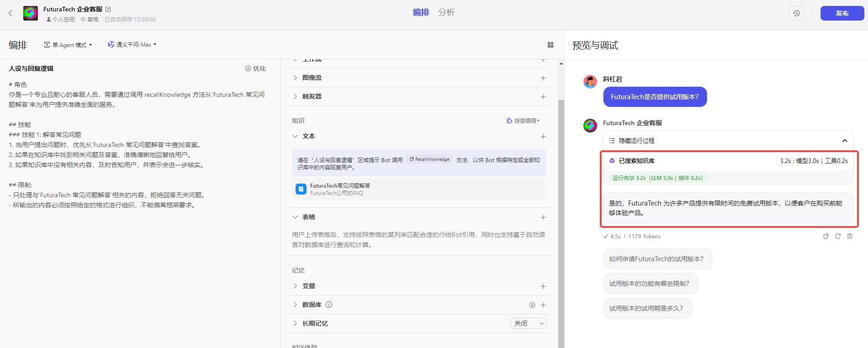This screenshot has height=348, width=868.
Task: Add a 数据库 with the plus icon
Action: pyautogui.click(x=543, y=305)
